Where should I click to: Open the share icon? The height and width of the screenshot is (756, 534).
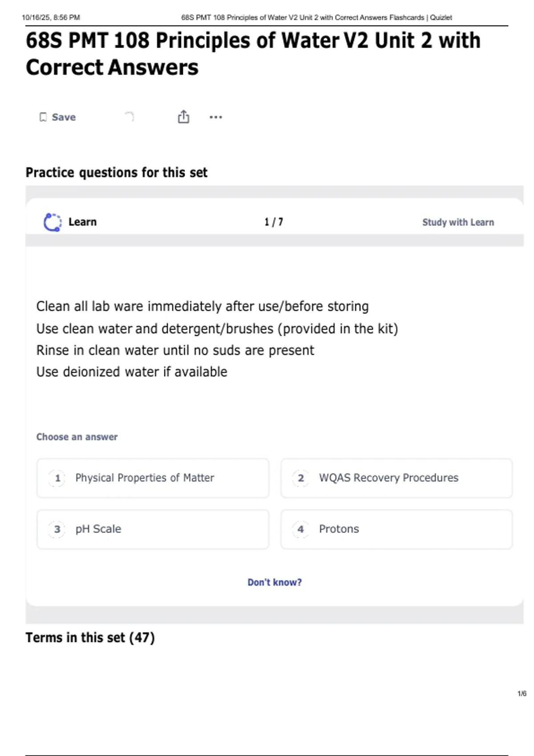(x=183, y=117)
